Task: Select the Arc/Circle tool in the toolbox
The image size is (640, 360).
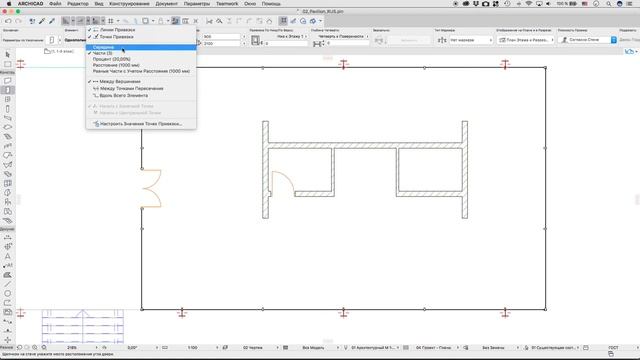Action: [7, 293]
